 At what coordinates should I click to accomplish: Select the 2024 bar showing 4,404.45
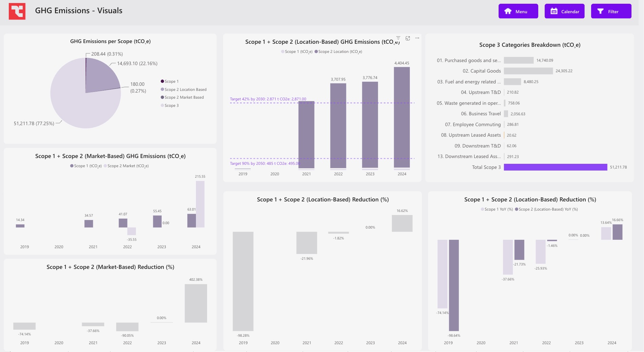click(x=402, y=117)
